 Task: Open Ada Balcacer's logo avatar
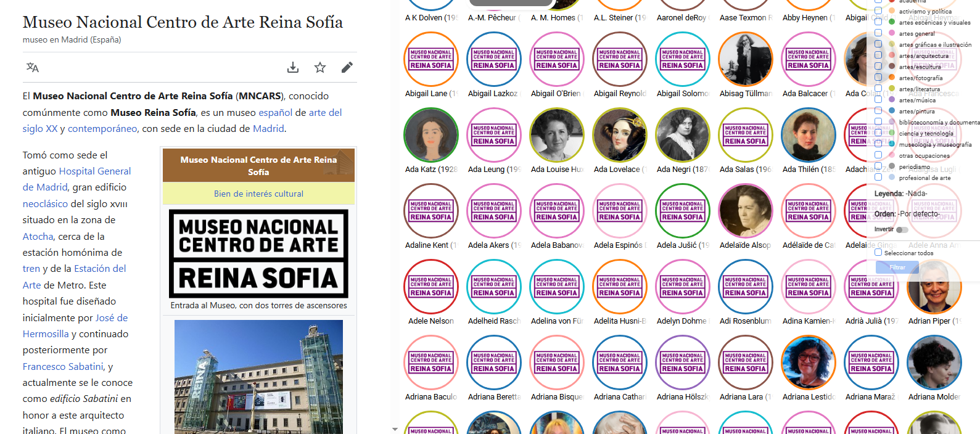[x=809, y=59]
